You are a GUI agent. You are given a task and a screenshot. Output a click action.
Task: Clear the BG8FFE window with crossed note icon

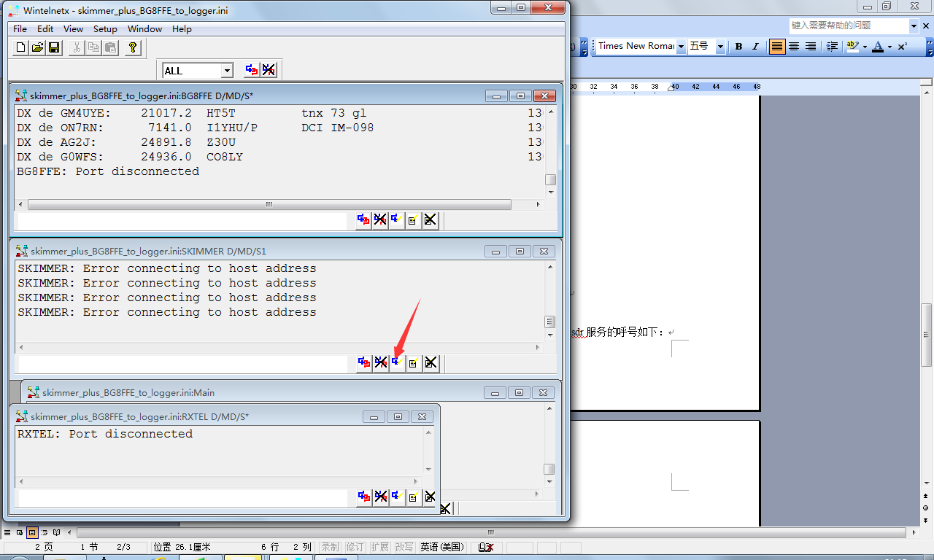tap(430, 220)
